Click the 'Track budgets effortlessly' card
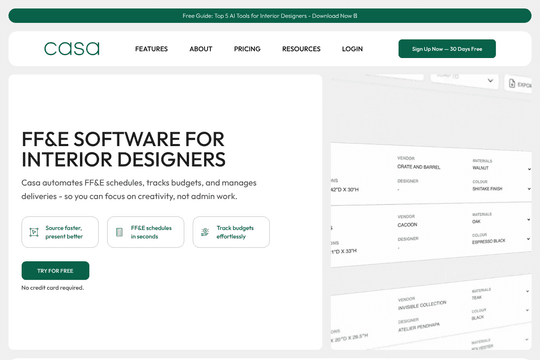Image resolution: width=540 pixels, height=360 pixels. (231, 232)
